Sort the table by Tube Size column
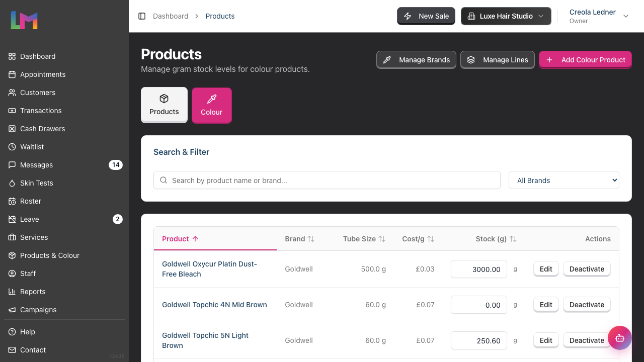Image resolution: width=644 pixels, height=362 pixels. click(x=364, y=239)
